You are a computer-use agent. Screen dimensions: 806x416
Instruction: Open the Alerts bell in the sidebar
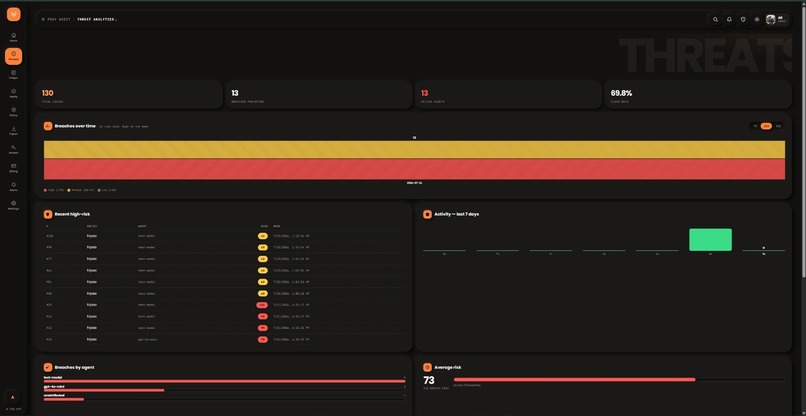13,186
